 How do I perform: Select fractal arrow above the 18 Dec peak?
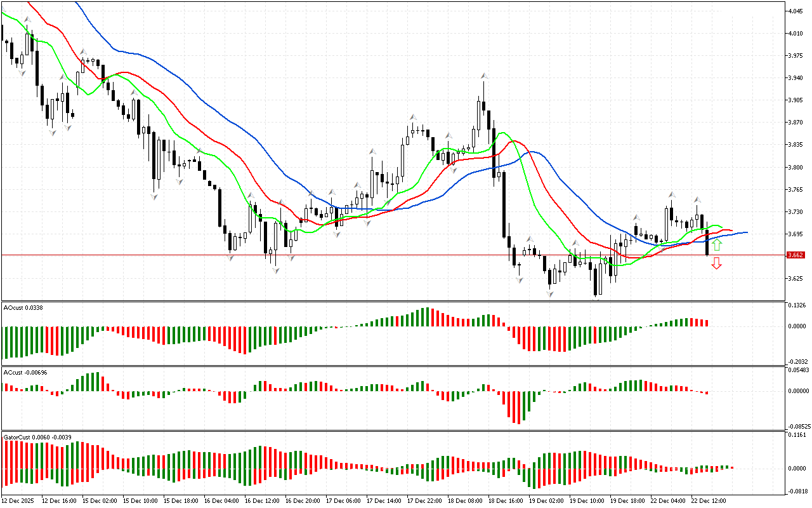click(x=484, y=76)
